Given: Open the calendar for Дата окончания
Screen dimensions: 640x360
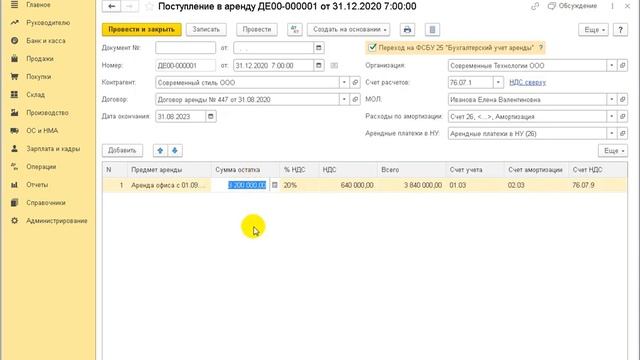Looking at the screenshot, I should (211, 117).
